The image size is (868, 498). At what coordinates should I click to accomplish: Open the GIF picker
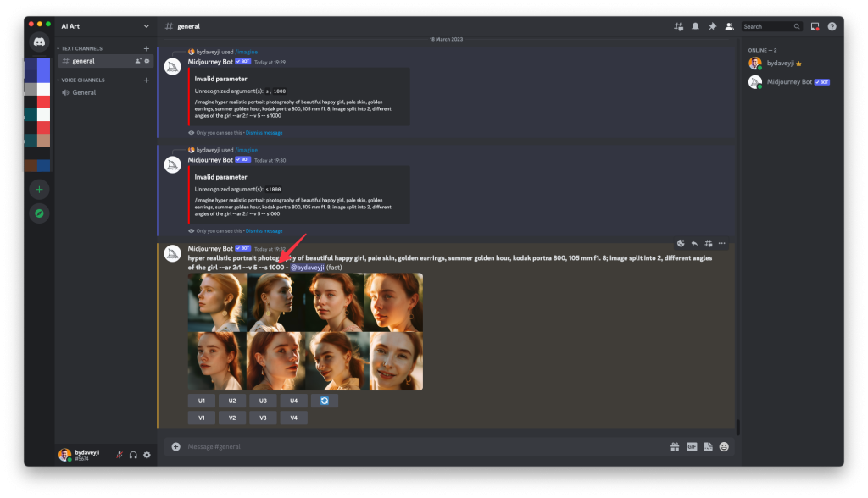tap(692, 446)
